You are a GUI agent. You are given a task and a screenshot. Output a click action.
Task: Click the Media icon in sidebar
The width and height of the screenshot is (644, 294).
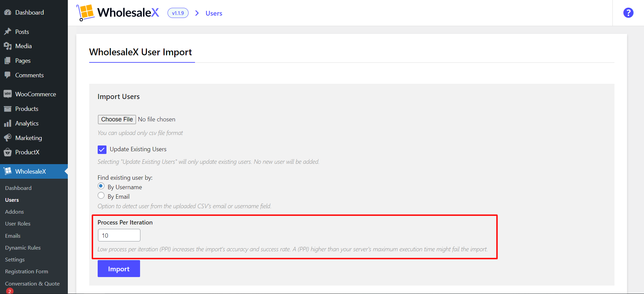[7, 46]
